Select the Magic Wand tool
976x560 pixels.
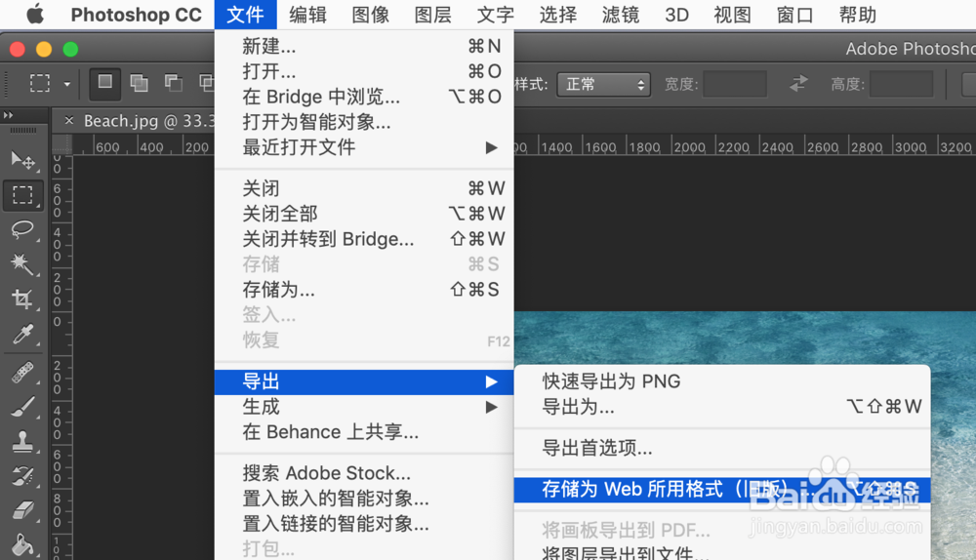click(23, 264)
